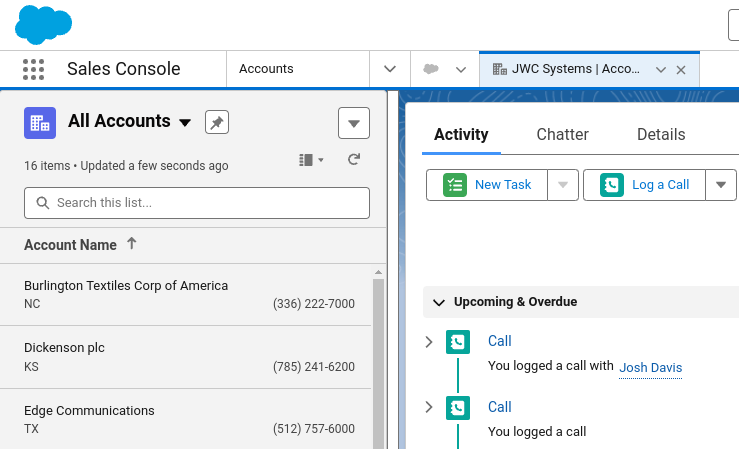Viewport: 739px width, 449px height.
Task: Click the search magnifier icon
Action: point(43,203)
